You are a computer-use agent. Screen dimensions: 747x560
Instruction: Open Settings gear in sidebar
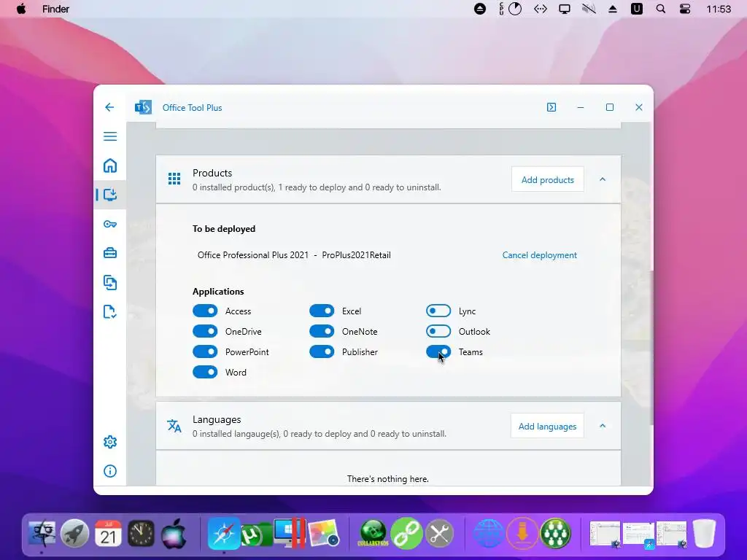coord(110,442)
